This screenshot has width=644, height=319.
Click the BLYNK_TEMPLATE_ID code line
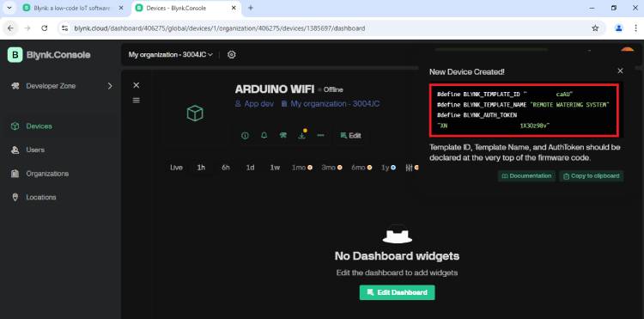coord(505,95)
